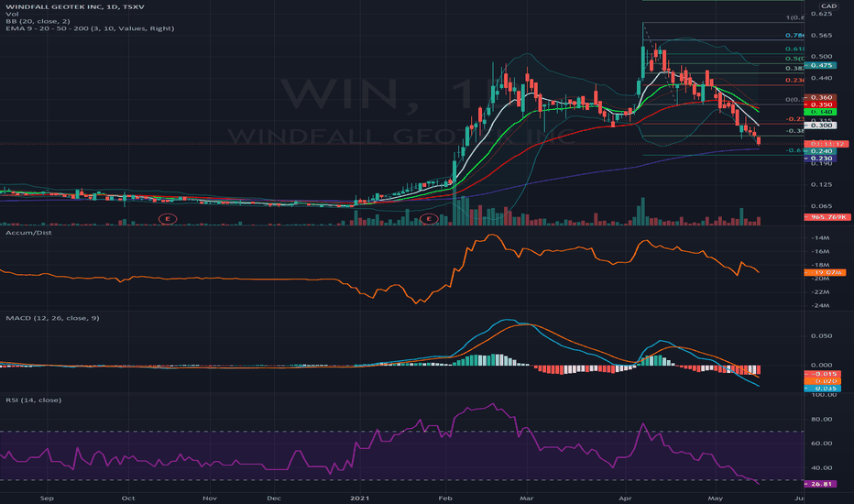
Task: Click the 2021 label on time axis
Action: 359,498
